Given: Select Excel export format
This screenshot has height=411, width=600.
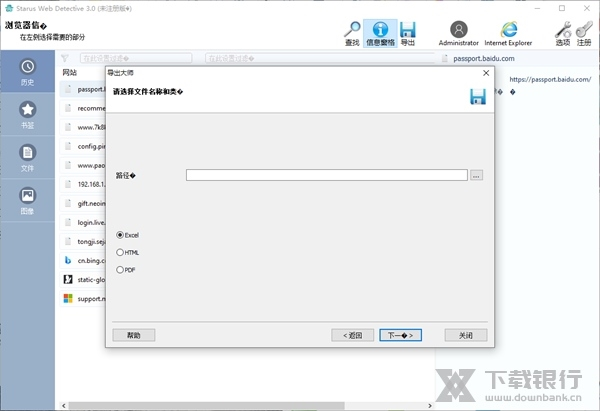Looking at the screenshot, I should click(x=127, y=235).
